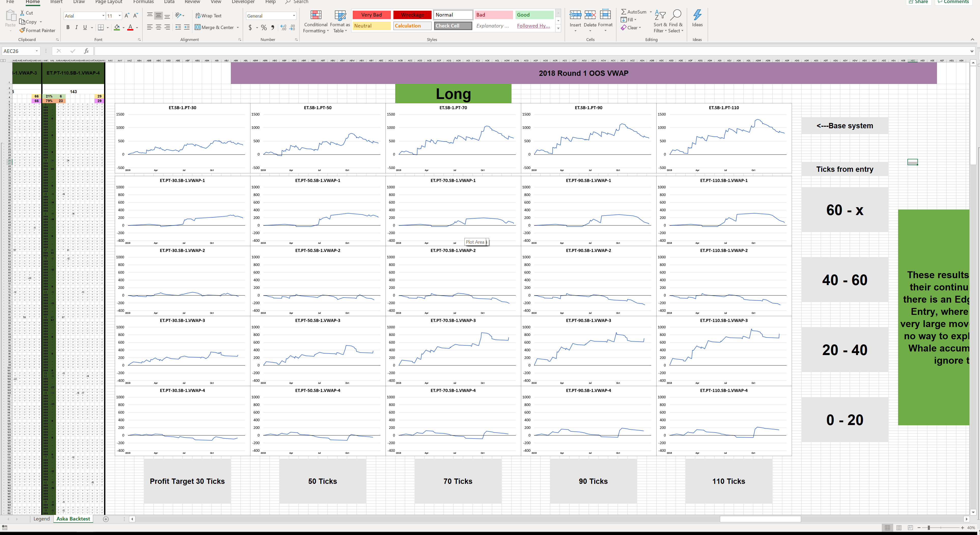Open the Copy dropdown arrow
This screenshot has height=535, width=980.
pyautogui.click(x=41, y=22)
